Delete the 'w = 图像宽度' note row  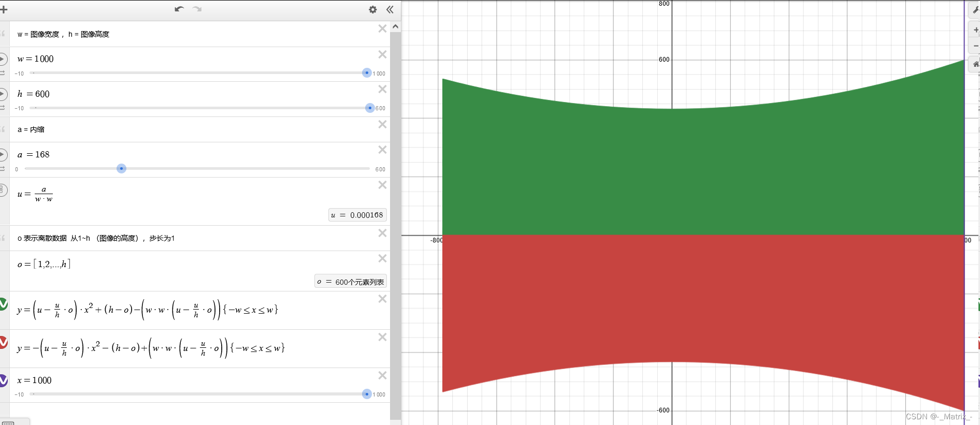pyautogui.click(x=382, y=29)
